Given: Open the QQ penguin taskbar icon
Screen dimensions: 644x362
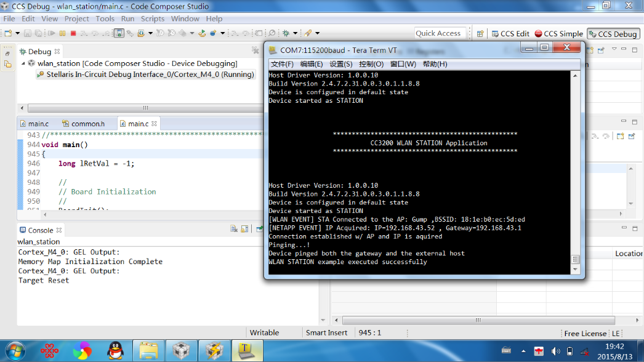Looking at the screenshot, I should 116,351.
